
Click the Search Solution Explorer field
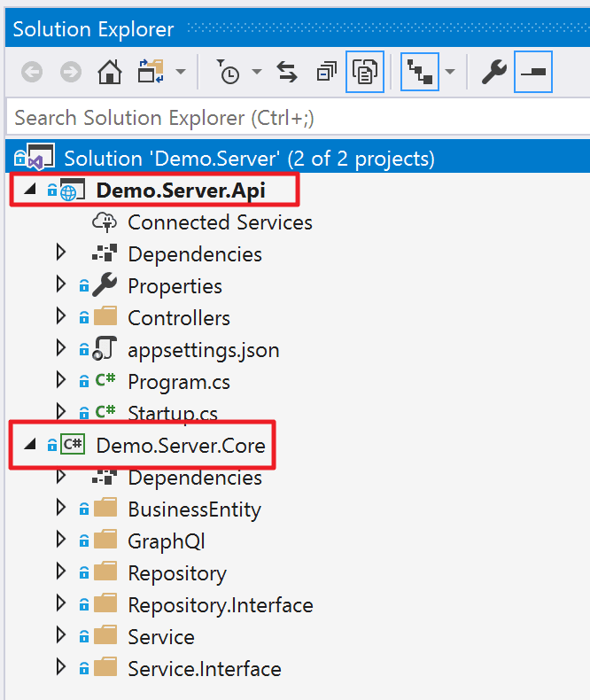299,118
